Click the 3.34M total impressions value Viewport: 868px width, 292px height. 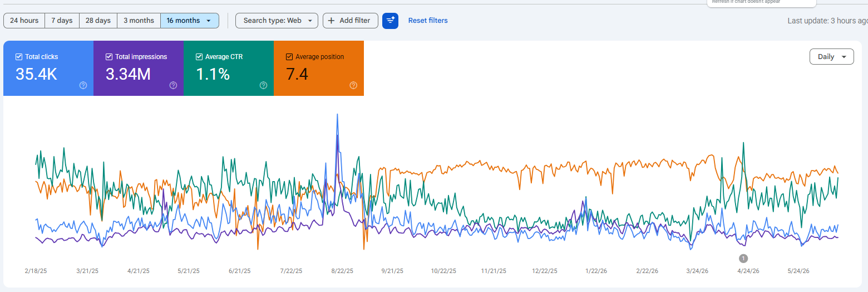pos(128,74)
